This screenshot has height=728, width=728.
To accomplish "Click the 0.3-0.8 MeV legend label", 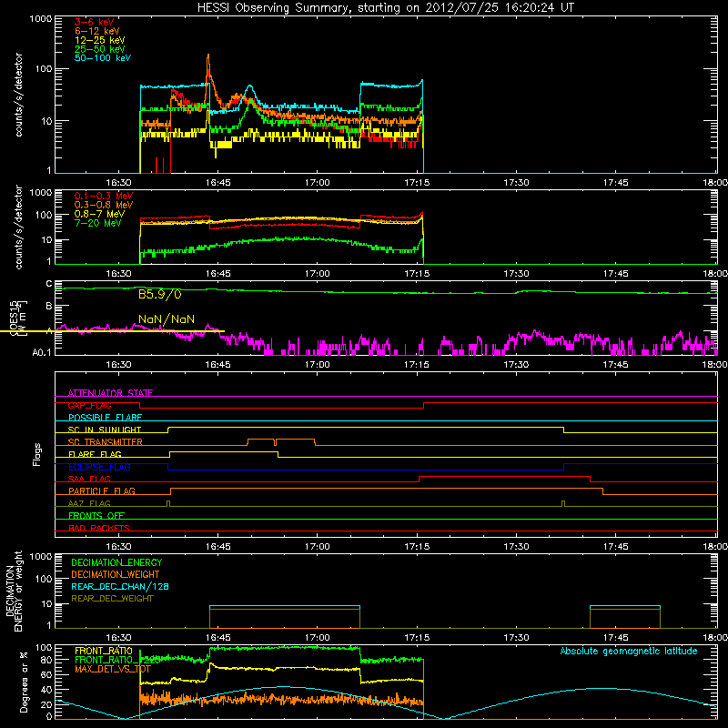I will 104,205.
